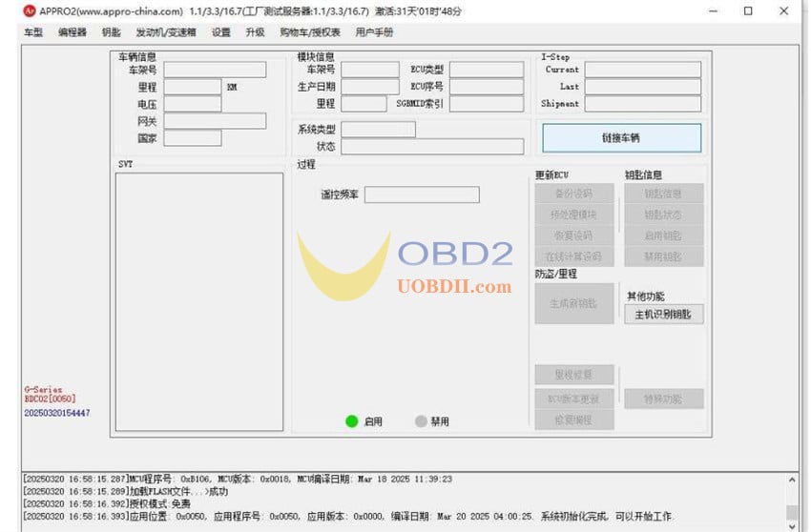Select the green 启用 indicator
The height and width of the screenshot is (532, 811).
pos(352,421)
